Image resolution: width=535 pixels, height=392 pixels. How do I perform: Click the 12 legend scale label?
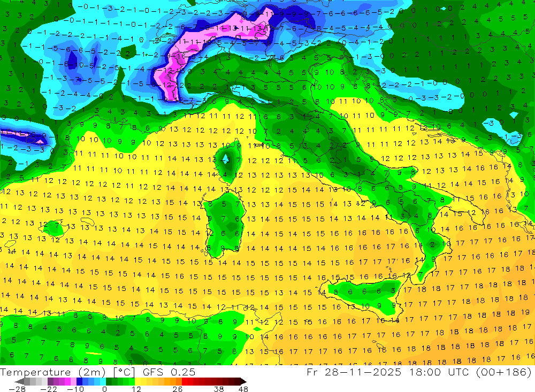tap(136, 389)
